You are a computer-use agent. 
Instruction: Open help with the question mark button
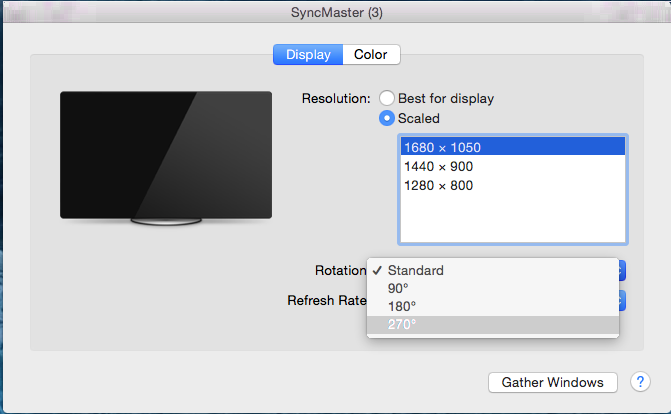[640, 381]
